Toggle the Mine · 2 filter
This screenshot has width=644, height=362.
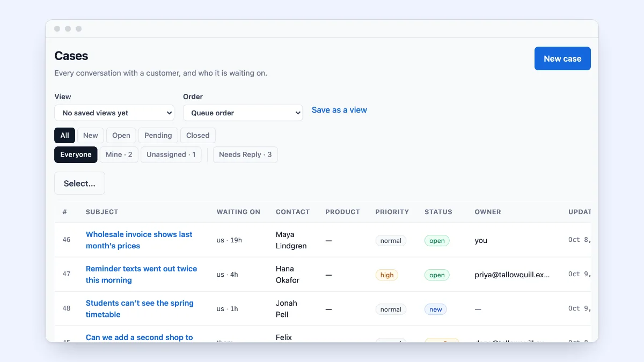119,154
